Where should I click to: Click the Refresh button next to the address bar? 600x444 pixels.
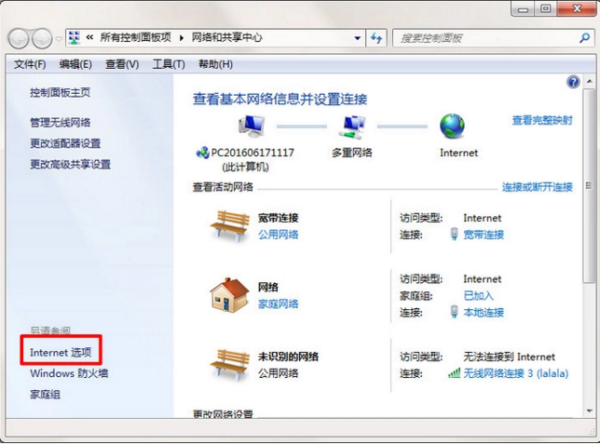point(377,38)
